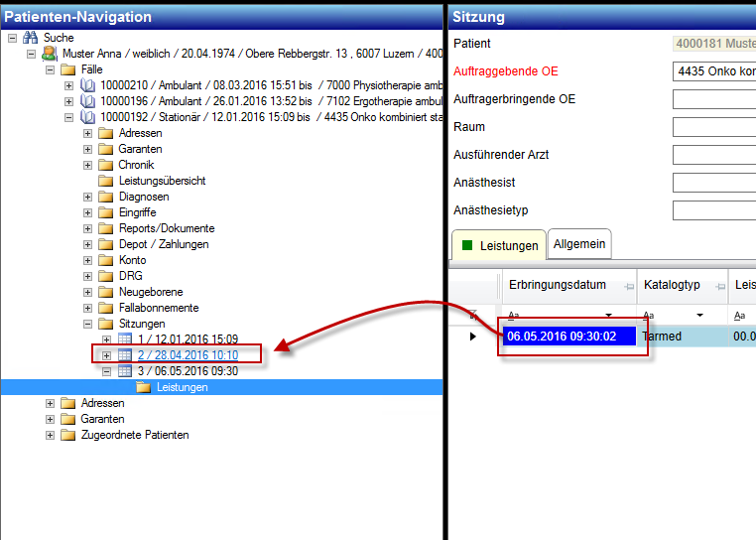Click the table icon of session 1 / 12.01.2016
The width and height of the screenshot is (756, 540).
coord(125,339)
